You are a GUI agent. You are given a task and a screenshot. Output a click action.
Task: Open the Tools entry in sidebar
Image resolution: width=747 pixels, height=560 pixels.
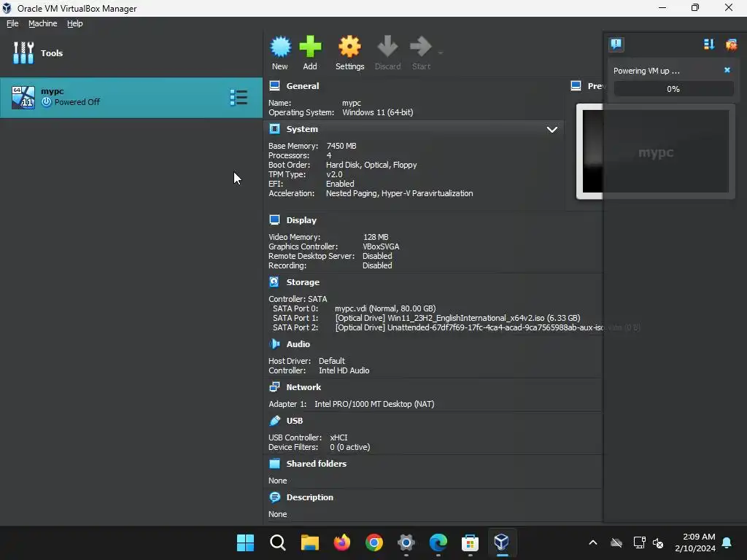click(131, 52)
